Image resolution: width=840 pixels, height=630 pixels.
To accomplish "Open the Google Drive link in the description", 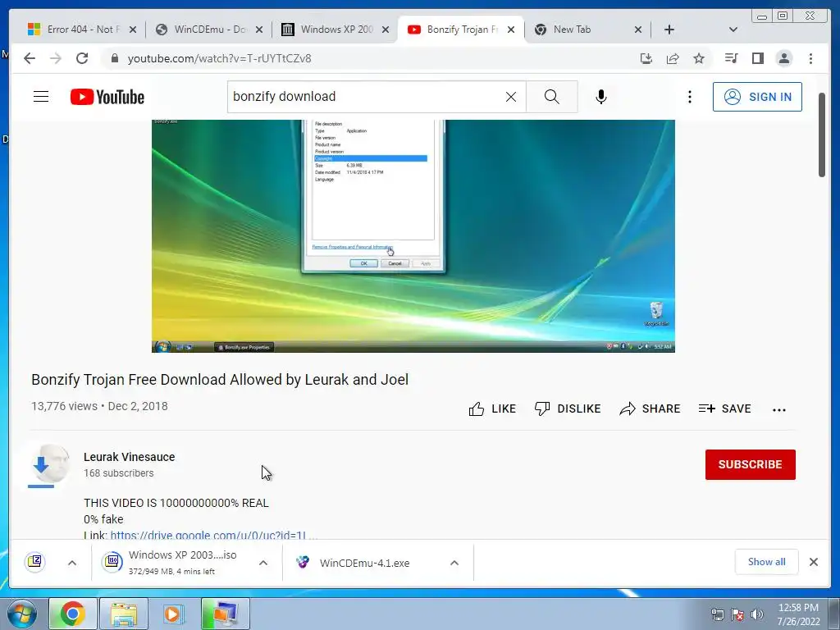I will click(213, 535).
